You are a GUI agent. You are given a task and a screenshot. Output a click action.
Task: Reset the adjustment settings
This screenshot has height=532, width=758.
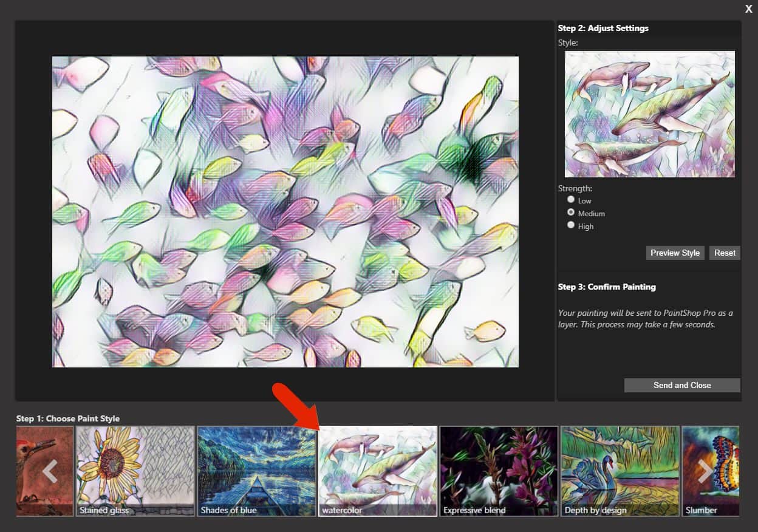pyautogui.click(x=725, y=253)
